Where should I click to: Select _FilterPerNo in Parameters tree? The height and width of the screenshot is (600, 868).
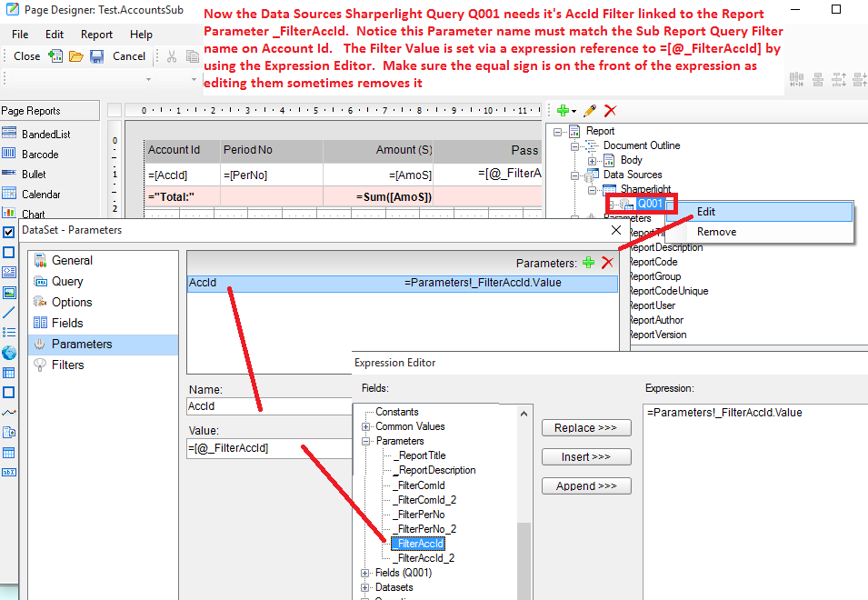pos(420,515)
